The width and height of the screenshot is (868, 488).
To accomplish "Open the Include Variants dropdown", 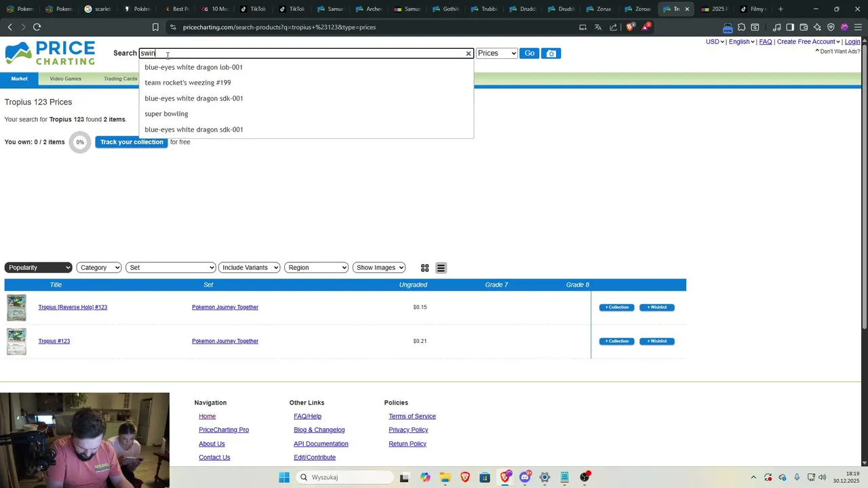I will 249,268.
